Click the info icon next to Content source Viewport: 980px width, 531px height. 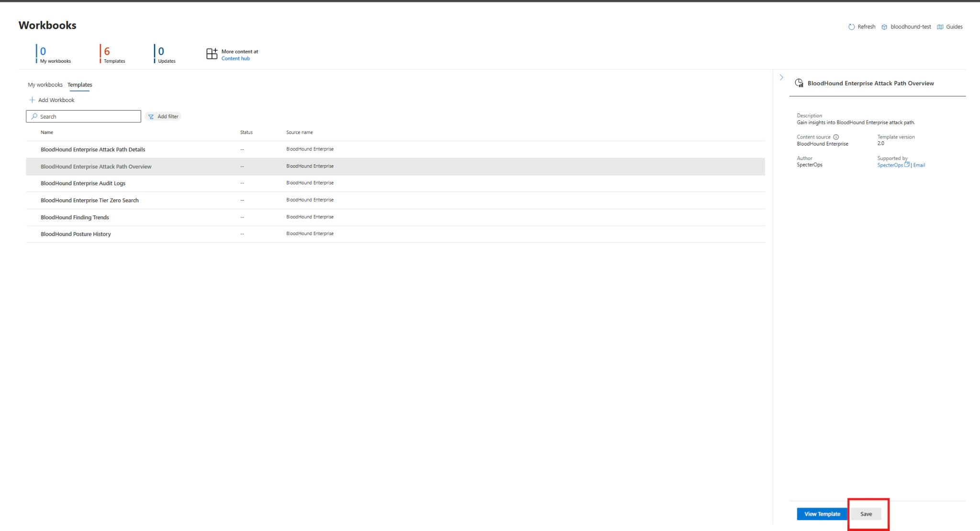click(x=836, y=137)
